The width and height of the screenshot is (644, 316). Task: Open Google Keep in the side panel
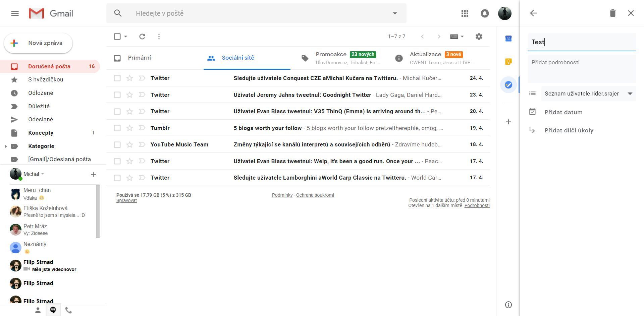pos(508,61)
